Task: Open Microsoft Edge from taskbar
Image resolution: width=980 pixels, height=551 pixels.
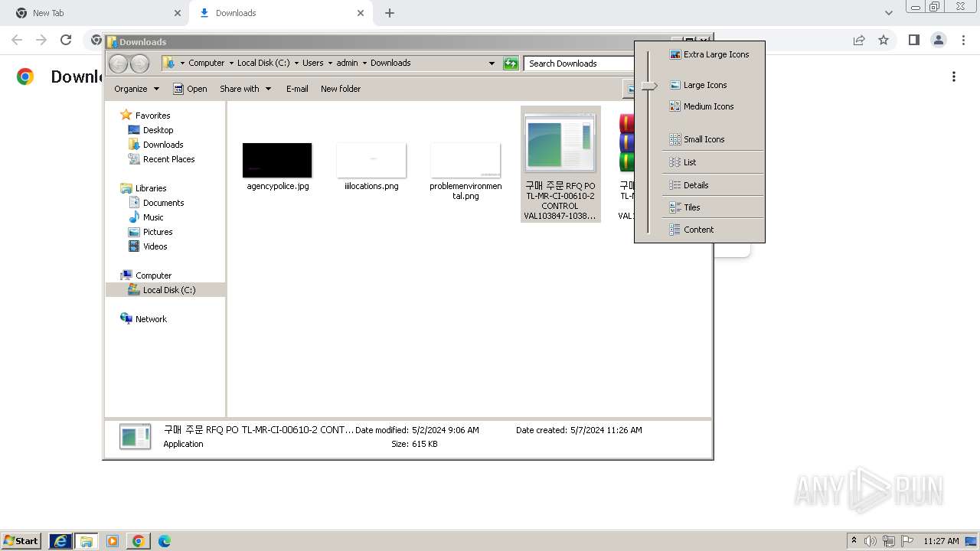Action: coord(164,541)
